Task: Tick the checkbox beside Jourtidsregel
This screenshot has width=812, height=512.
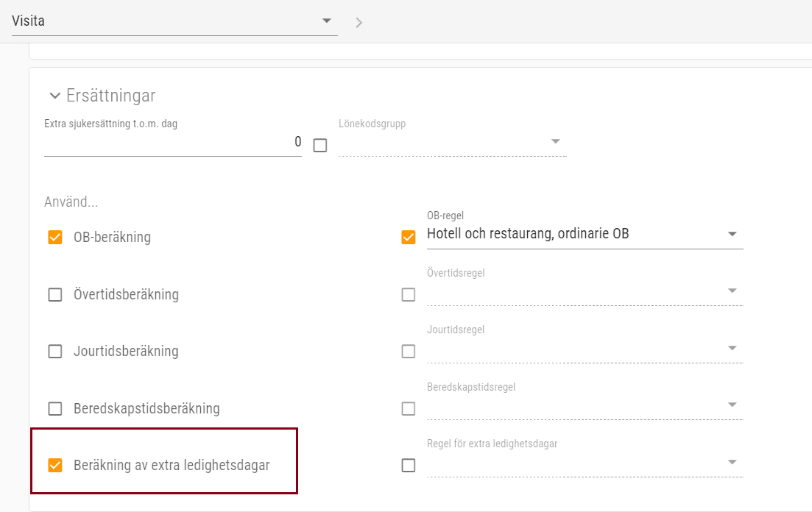Action: coord(409,351)
